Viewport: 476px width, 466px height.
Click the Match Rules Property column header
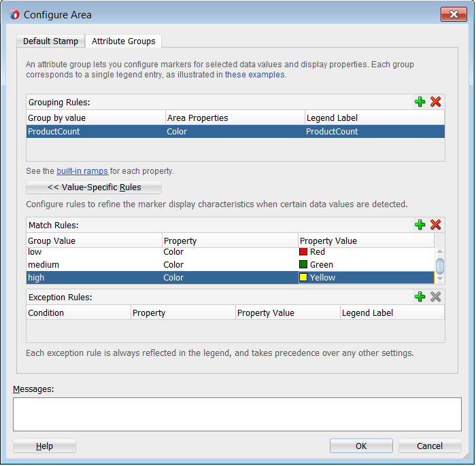click(x=230, y=240)
